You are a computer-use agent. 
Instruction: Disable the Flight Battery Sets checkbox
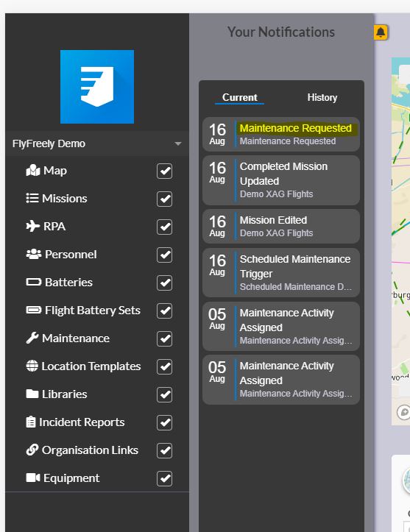(x=164, y=311)
